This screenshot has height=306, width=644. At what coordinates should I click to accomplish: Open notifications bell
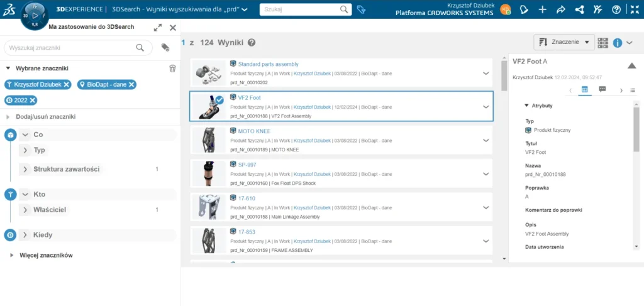(524, 9)
